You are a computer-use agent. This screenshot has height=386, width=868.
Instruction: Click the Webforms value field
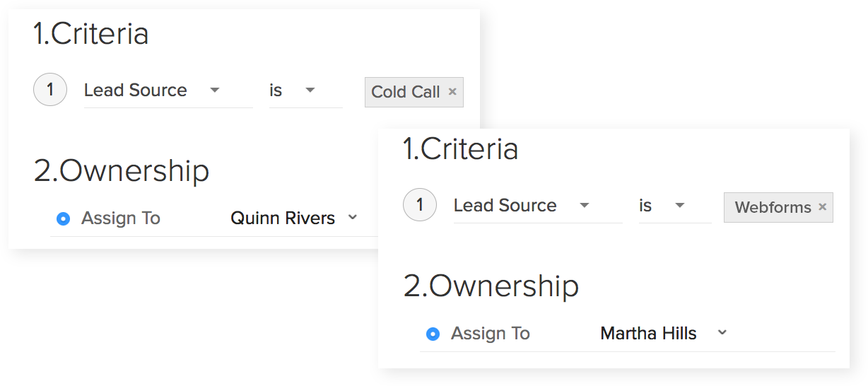pyautogui.click(x=773, y=207)
